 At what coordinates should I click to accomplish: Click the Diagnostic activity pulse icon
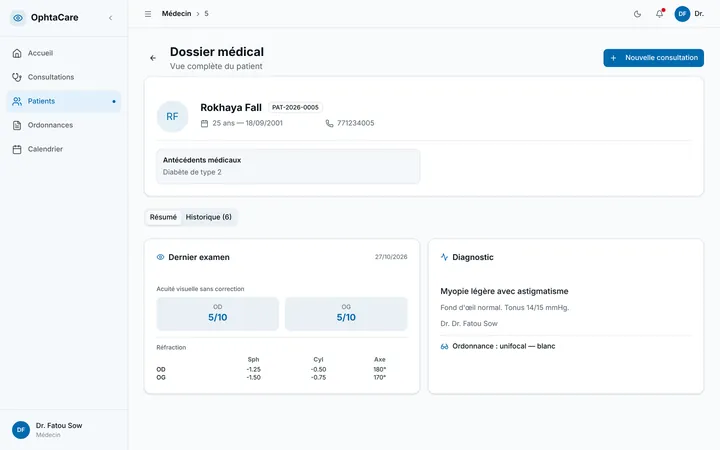coord(444,257)
